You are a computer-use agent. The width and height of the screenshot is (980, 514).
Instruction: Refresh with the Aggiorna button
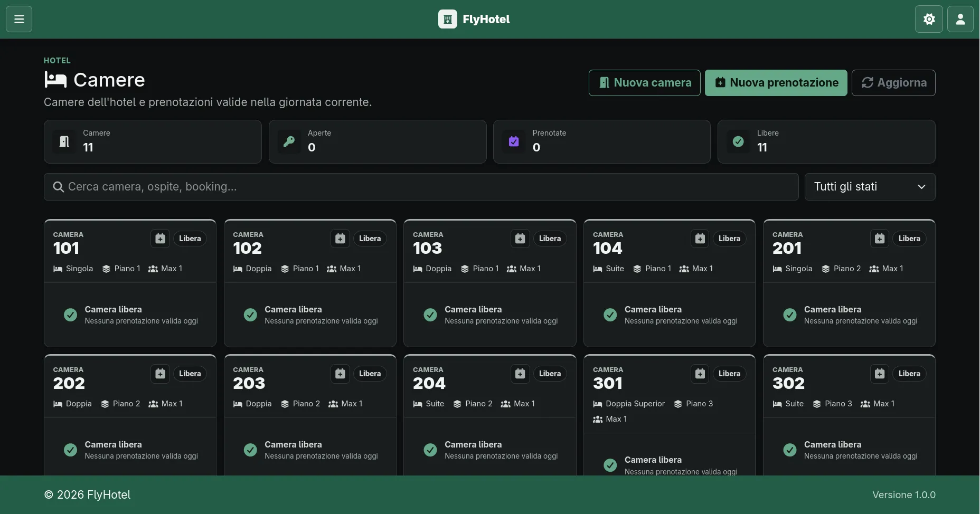893,83
